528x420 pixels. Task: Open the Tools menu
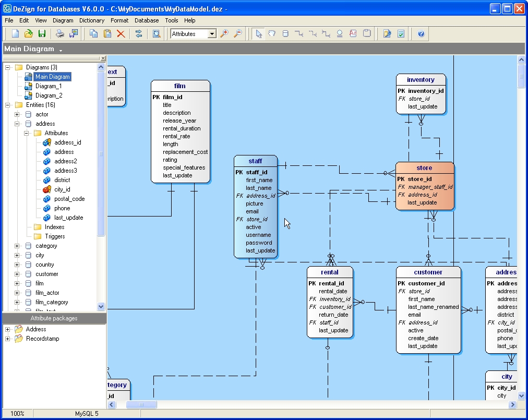pos(172,20)
